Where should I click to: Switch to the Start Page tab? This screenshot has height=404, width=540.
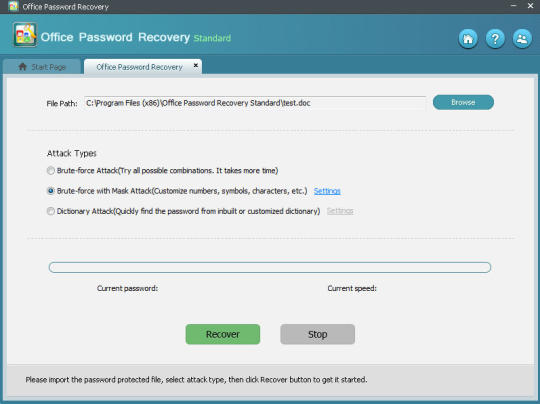42,66
